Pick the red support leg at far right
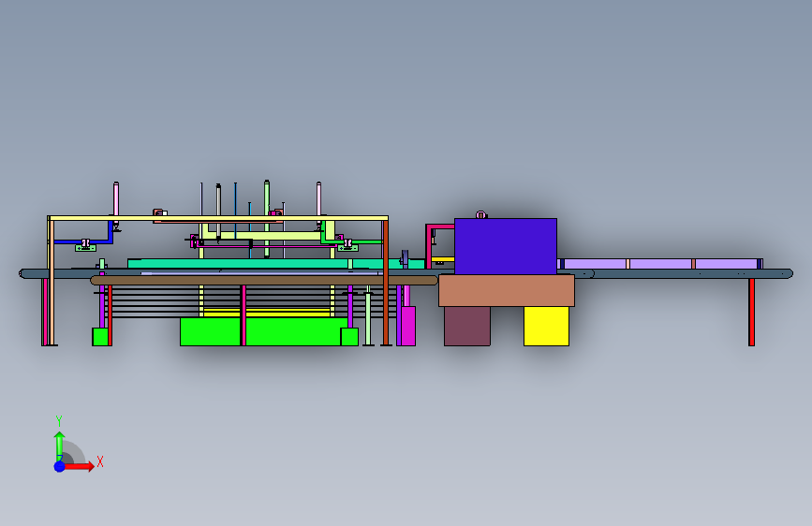 751,313
